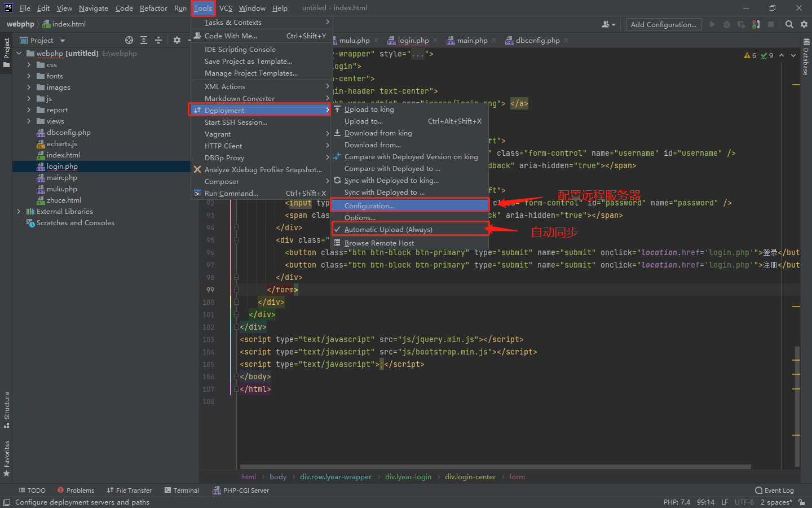Expand the report folder
This screenshot has width=812, height=508.
pyautogui.click(x=29, y=110)
